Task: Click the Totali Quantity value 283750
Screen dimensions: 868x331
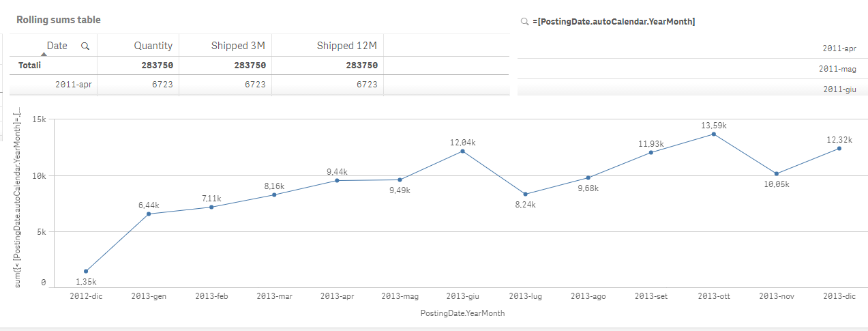Action: 157,66
